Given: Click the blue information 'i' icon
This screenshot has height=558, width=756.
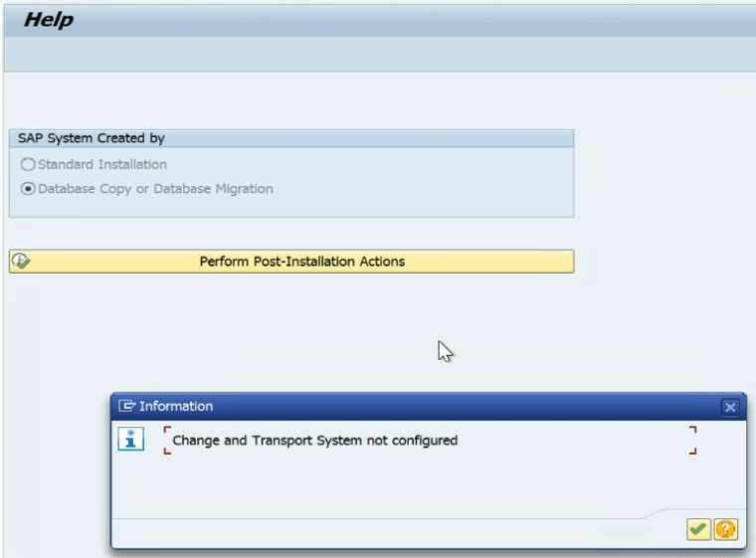Looking at the screenshot, I should 130,439.
